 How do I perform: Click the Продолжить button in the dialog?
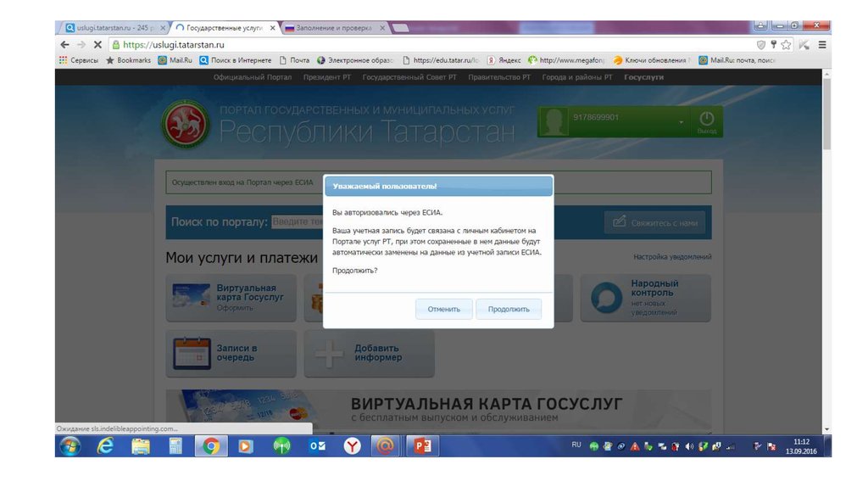pos(509,309)
